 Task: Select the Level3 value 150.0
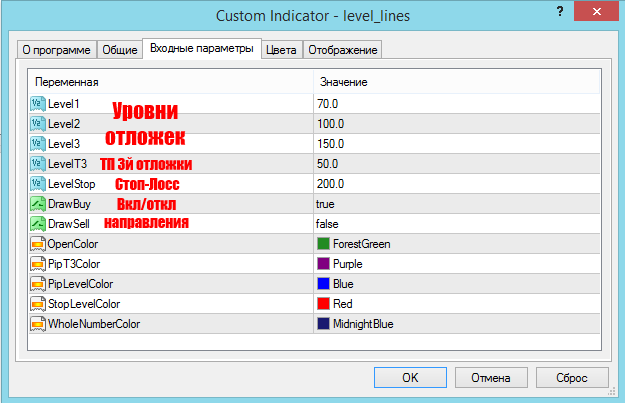(x=330, y=144)
